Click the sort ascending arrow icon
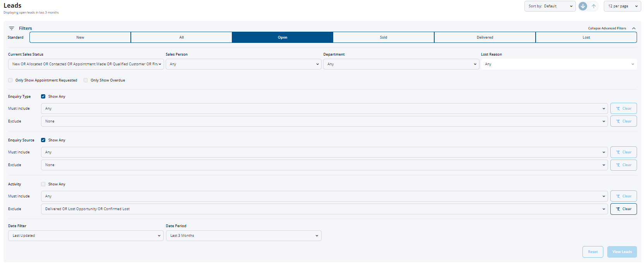The image size is (644, 265). pyautogui.click(x=594, y=6)
